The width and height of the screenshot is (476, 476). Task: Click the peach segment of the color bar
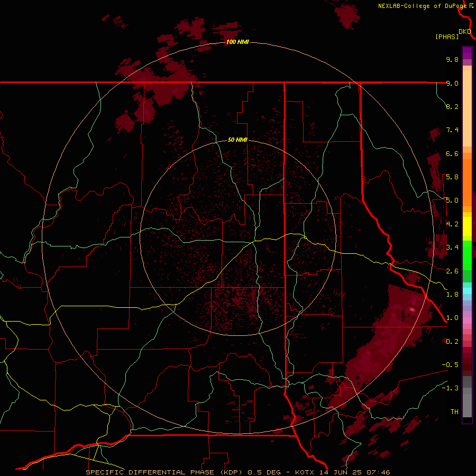(467, 108)
